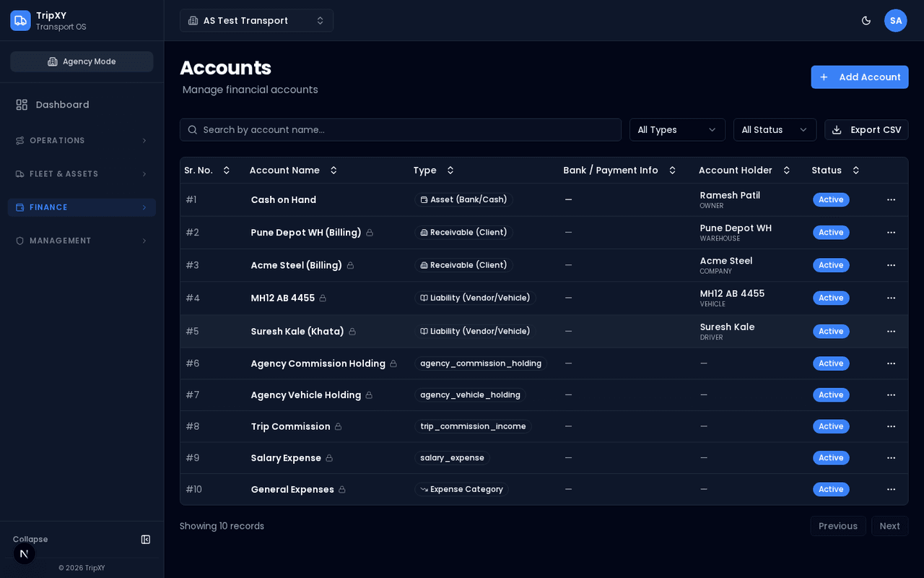Expand the Finance sidebar section

82,207
